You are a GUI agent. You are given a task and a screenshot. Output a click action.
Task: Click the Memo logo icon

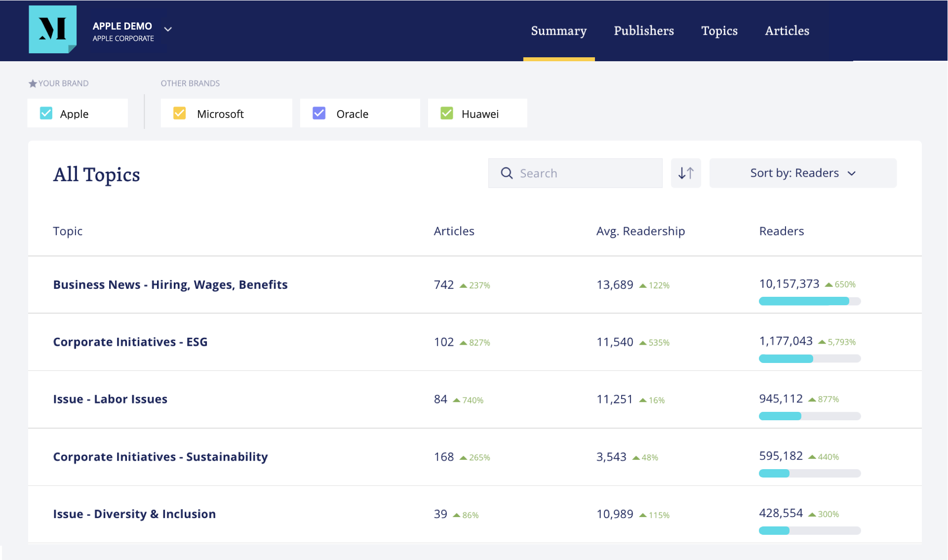(52, 29)
